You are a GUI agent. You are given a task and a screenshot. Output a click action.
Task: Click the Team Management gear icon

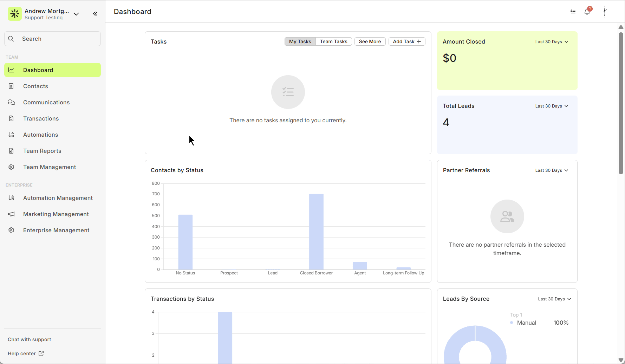(11, 167)
